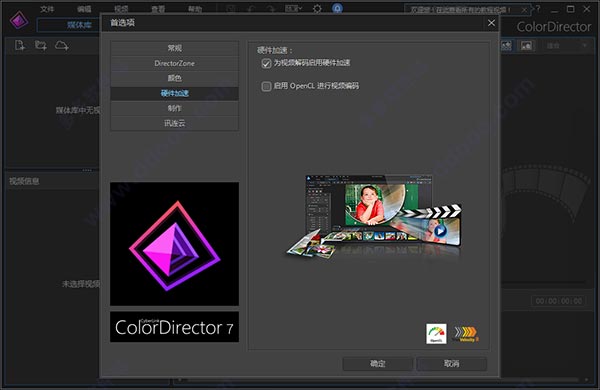The width and height of the screenshot is (600, 390).
Task: Enable OpenCL video encoding checkbox
Action: [x=266, y=86]
